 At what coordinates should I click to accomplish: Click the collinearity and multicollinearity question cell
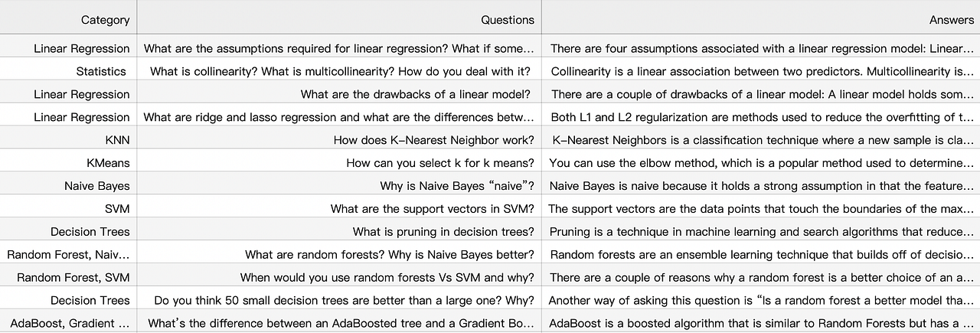[x=340, y=71]
